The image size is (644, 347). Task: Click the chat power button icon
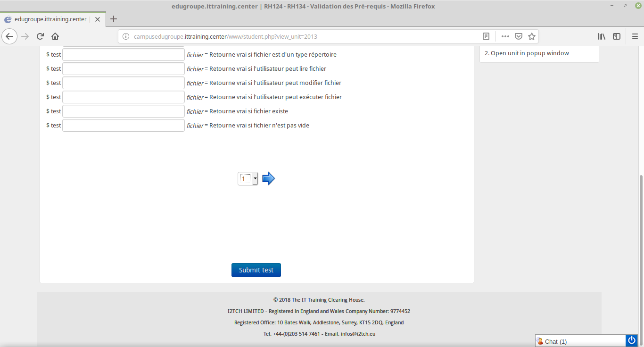tap(632, 340)
